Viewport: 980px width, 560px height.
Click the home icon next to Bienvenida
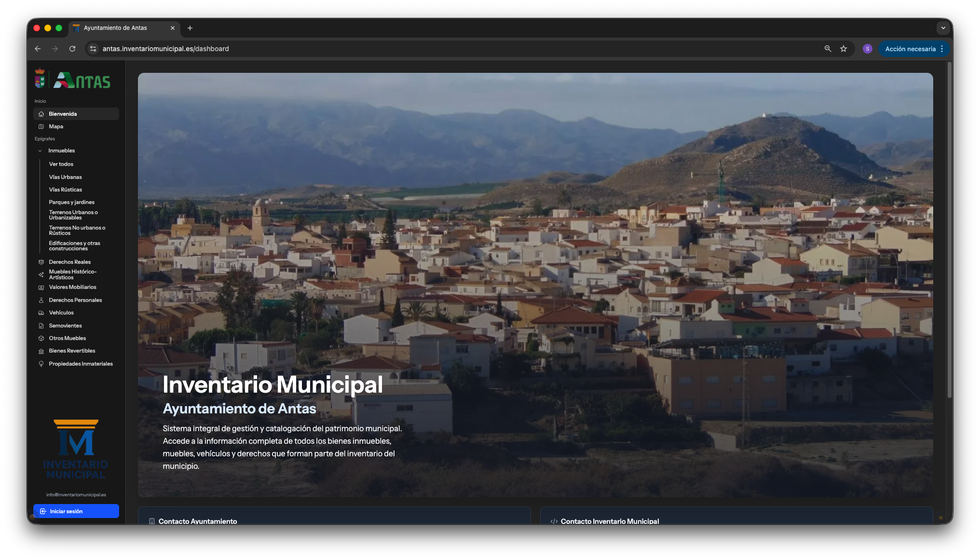coord(42,114)
